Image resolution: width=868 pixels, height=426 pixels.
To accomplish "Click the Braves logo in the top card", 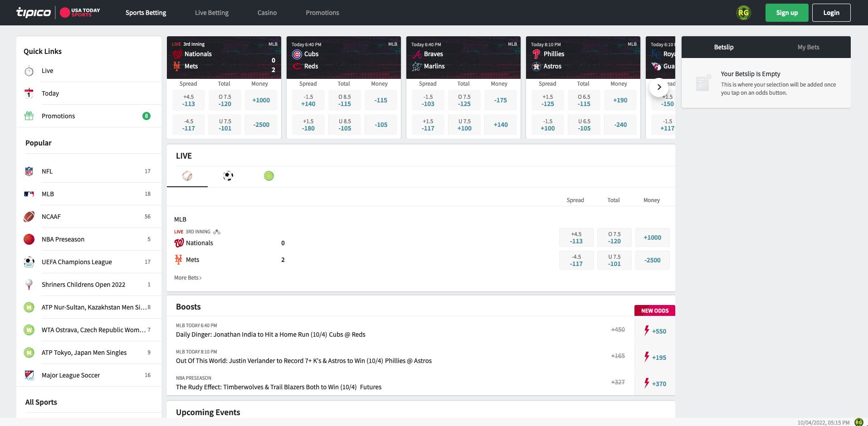I will pos(417,54).
